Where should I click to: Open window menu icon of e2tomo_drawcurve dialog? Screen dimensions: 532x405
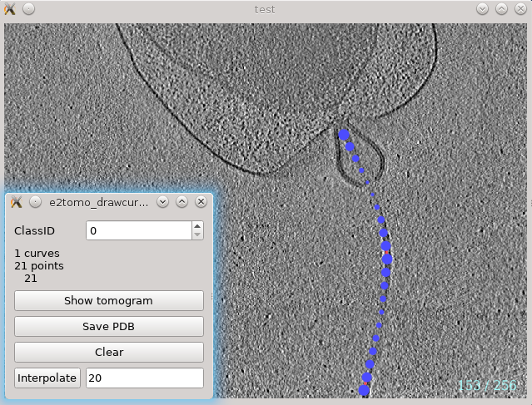tap(17, 202)
